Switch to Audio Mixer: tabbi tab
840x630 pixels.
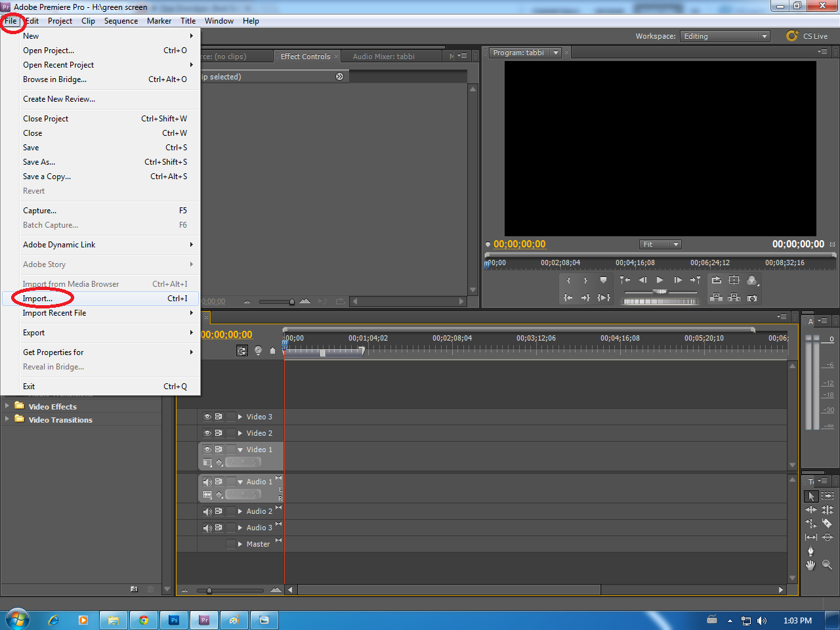384,56
